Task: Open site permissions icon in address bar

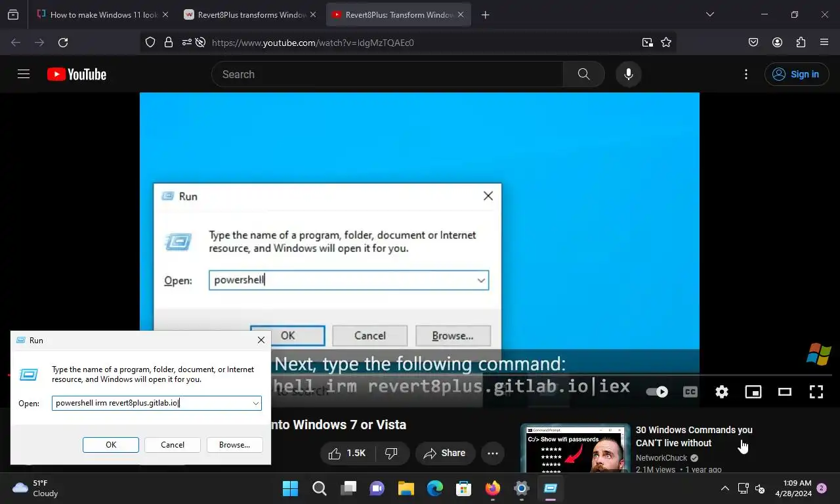Action: 186,42
